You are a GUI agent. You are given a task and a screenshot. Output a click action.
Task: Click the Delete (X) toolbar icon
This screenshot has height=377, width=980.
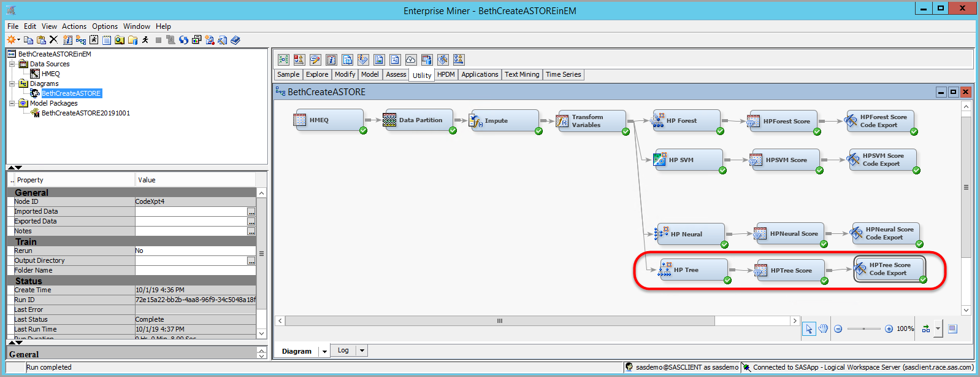pos(53,40)
